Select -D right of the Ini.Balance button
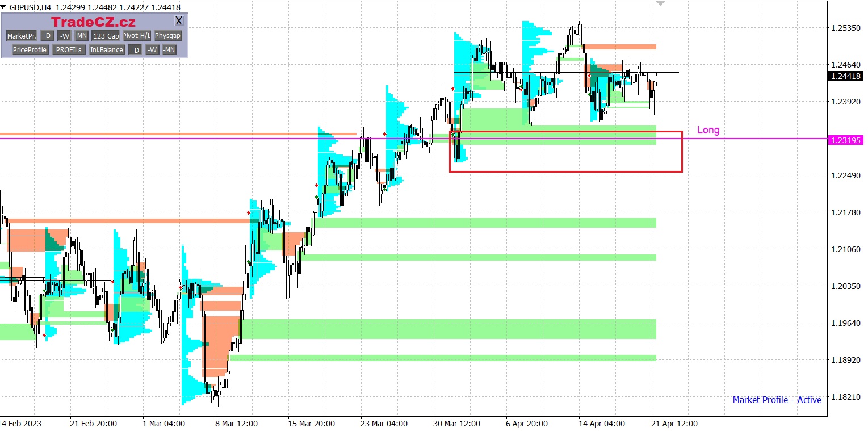The width and height of the screenshot is (868, 431). [x=135, y=50]
